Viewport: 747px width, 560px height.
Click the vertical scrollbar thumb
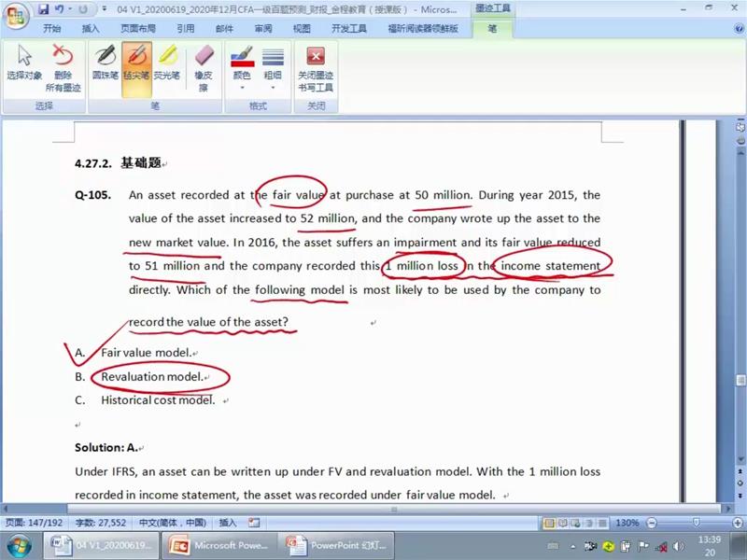pos(740,381)
